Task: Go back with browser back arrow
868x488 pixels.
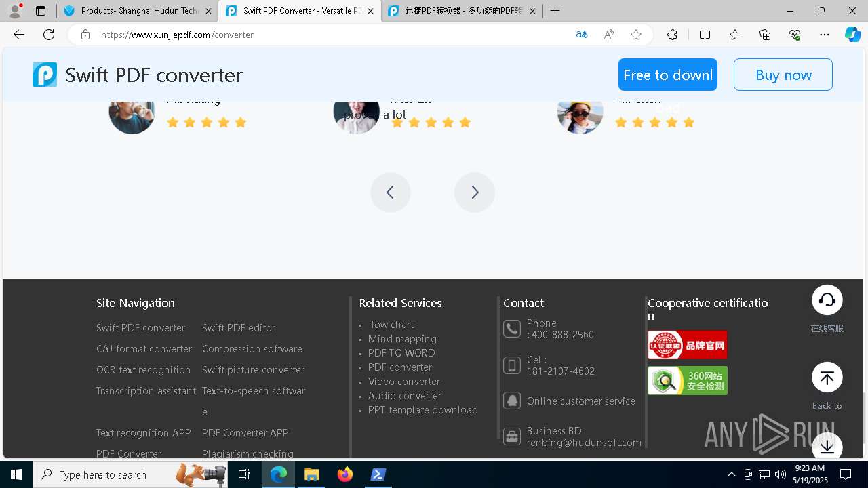Action: [x=19, y=35]
